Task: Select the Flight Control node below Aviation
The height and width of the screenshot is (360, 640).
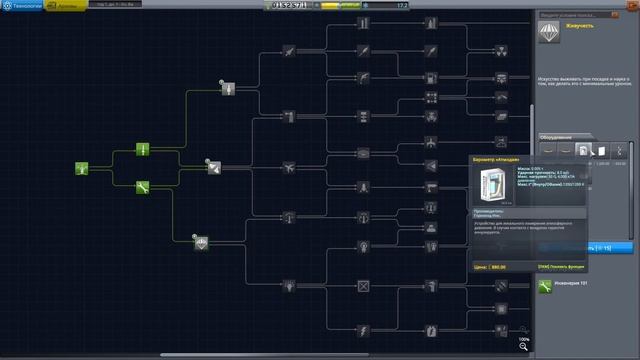Action: coord(289,218)
